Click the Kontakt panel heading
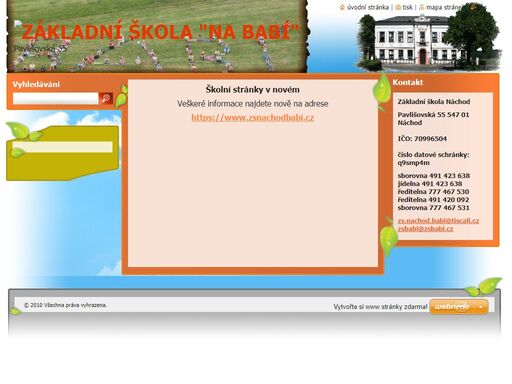Screen dimensions: 512x384 coord(408,82)
